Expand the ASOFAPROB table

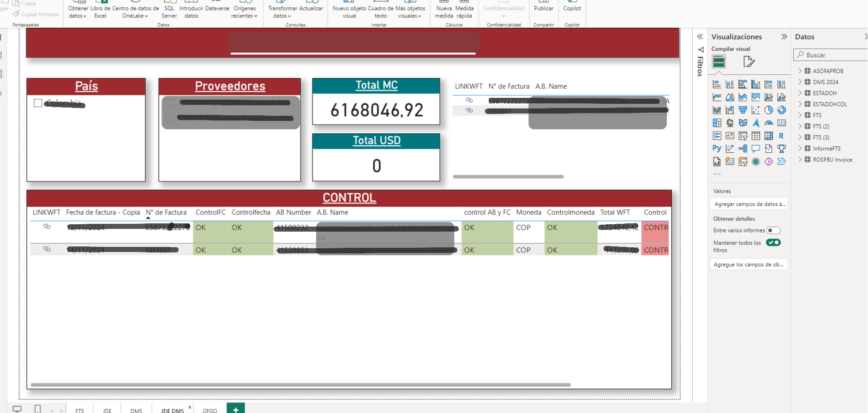[800, 71]
